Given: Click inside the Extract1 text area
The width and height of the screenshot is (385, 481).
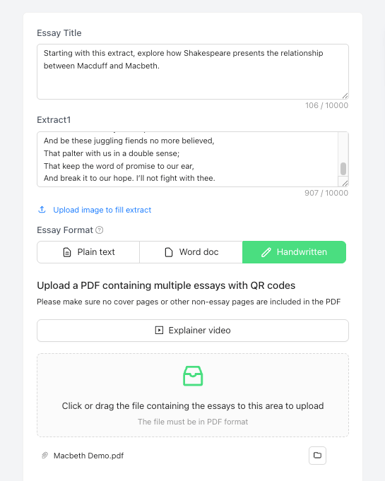Looking at the screenshot, I should pyautogui.click(x=188, y=159).
